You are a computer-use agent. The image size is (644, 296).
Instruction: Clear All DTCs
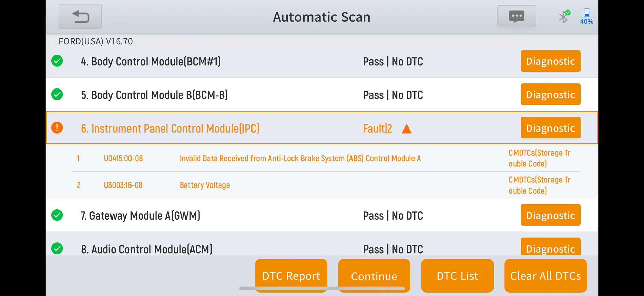point(546,276)
